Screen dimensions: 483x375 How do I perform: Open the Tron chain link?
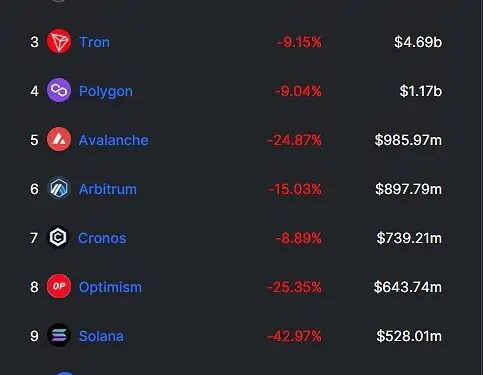click(x=94, y=42)
